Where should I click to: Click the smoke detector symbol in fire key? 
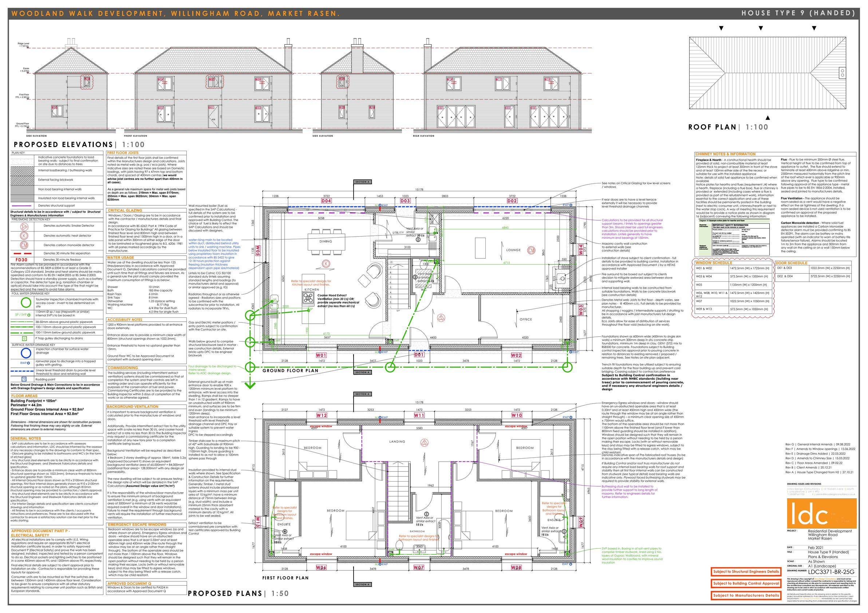pos(25,226)
